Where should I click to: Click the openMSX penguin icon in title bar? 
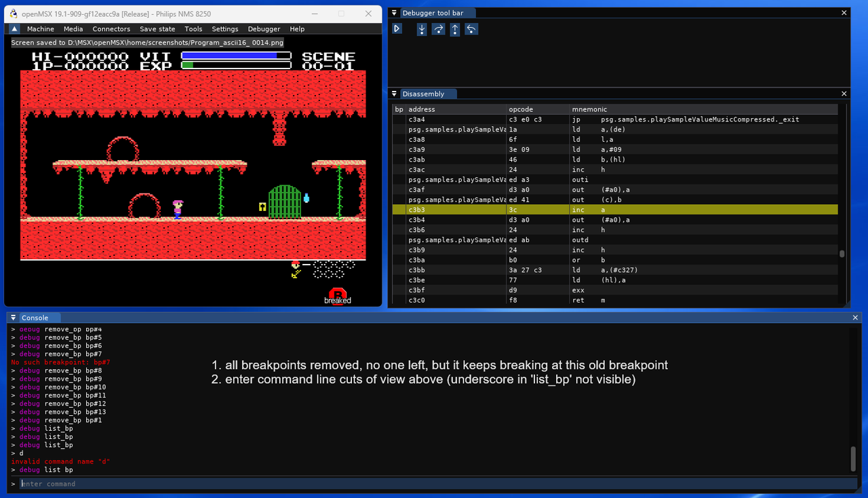14,14
